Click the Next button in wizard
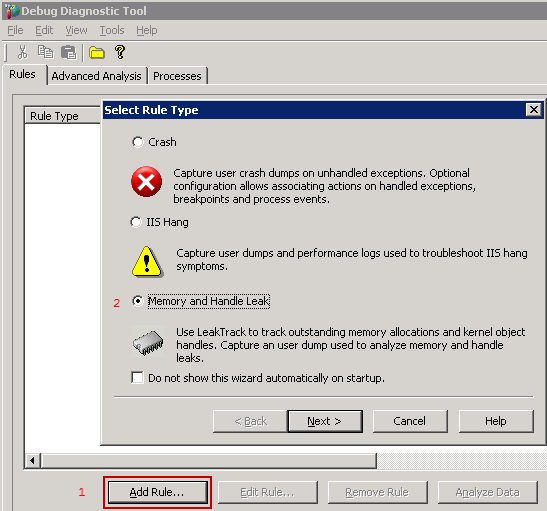 325,421
